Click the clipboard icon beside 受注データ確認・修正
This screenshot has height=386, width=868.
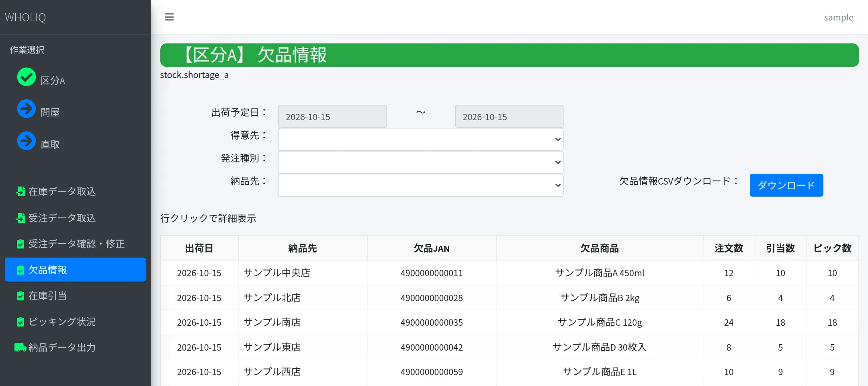(x=20, y=244)
